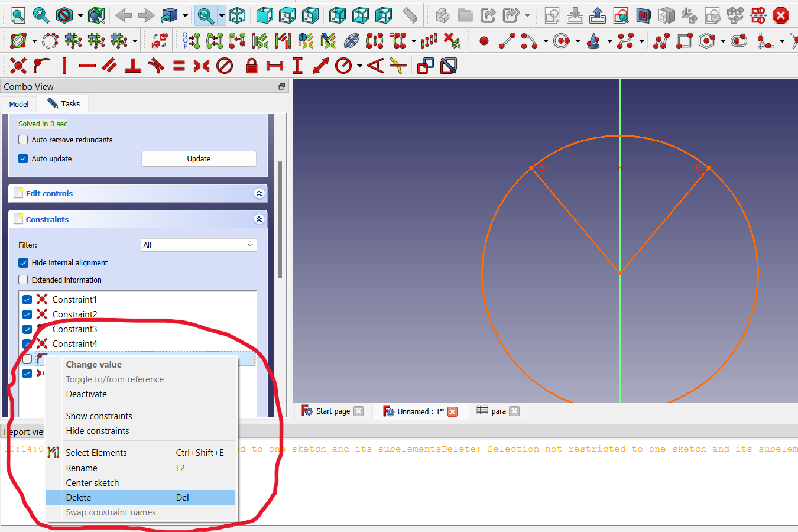Enable the Extended information checkbox
This screenshot has width=798, height=532.
(23, 280)
